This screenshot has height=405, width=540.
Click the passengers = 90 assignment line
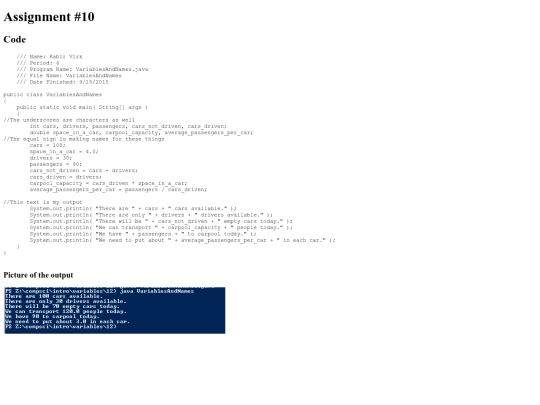click(x=56, y=164)
